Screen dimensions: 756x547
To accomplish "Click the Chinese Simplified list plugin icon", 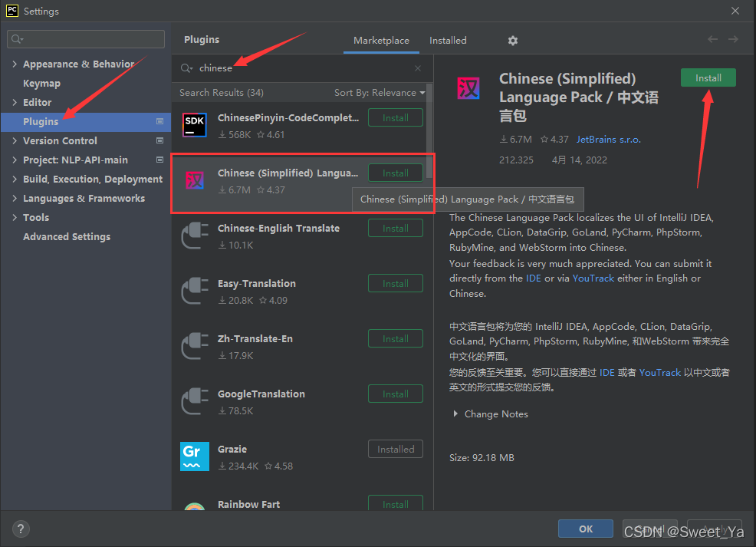I will point(195,180).
